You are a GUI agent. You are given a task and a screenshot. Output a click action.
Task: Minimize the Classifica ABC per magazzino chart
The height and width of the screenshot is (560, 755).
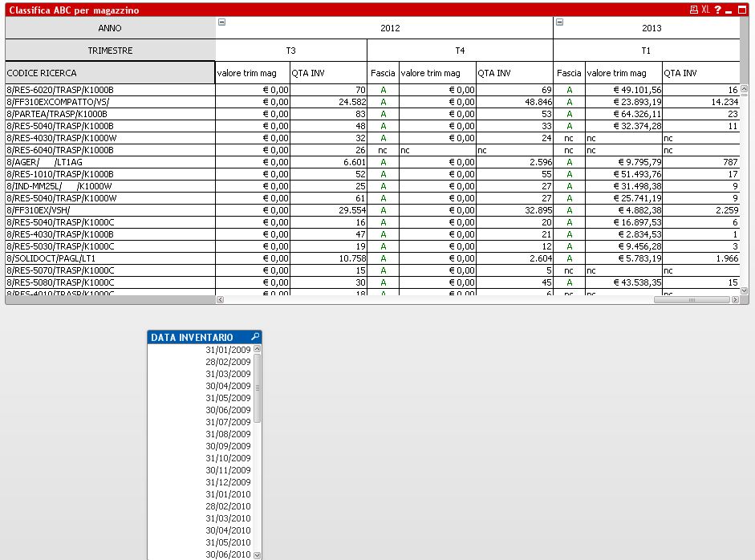[x=729, y=10]
